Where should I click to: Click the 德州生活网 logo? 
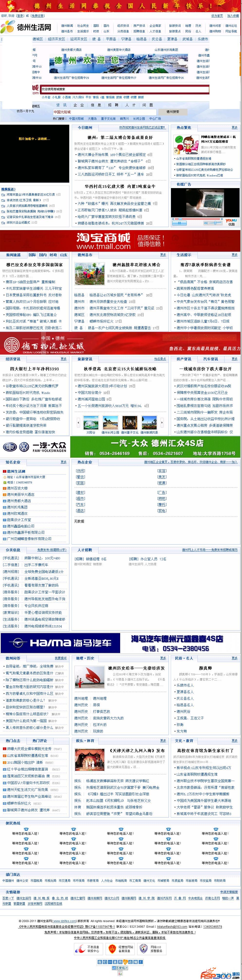coord(26,27)
